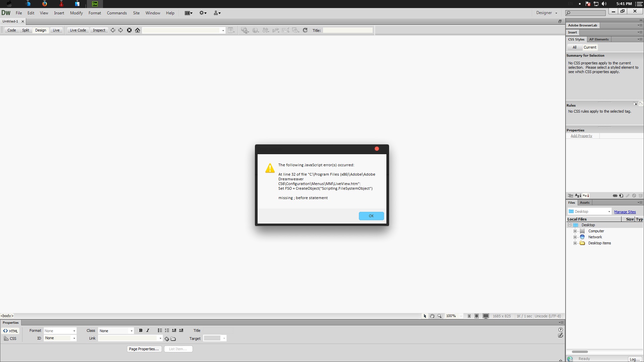644x362 pixels.
Task: Open the Visual aids eye icon
Action: coord(296,30)
